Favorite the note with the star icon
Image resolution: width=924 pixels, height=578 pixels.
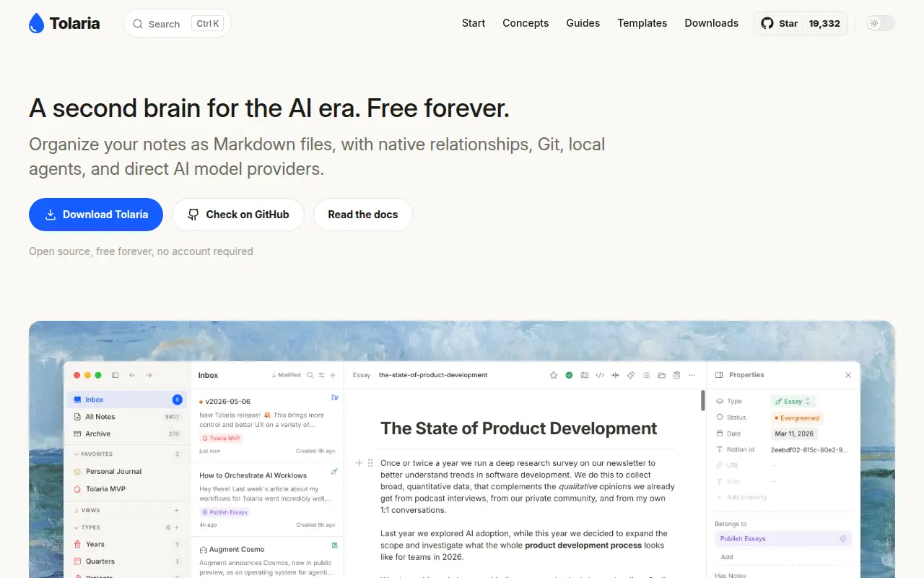pos(554,375)
